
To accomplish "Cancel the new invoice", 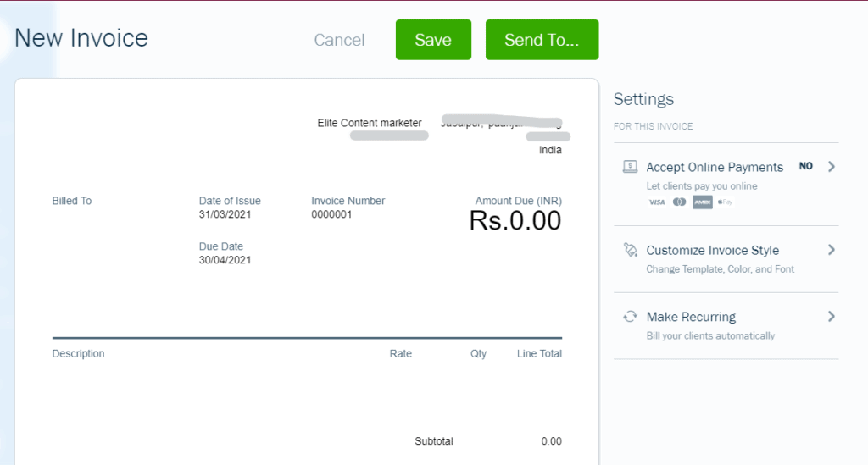I will click(x=339, y=40).
